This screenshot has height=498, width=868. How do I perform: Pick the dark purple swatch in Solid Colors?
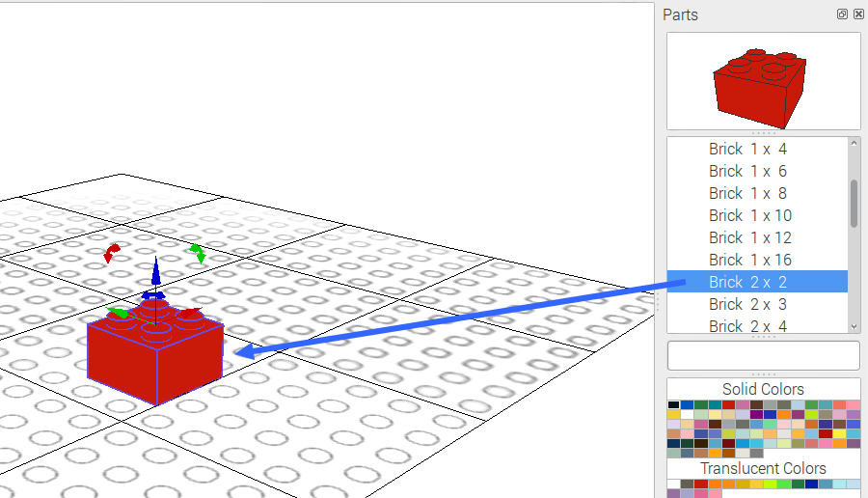757,414
